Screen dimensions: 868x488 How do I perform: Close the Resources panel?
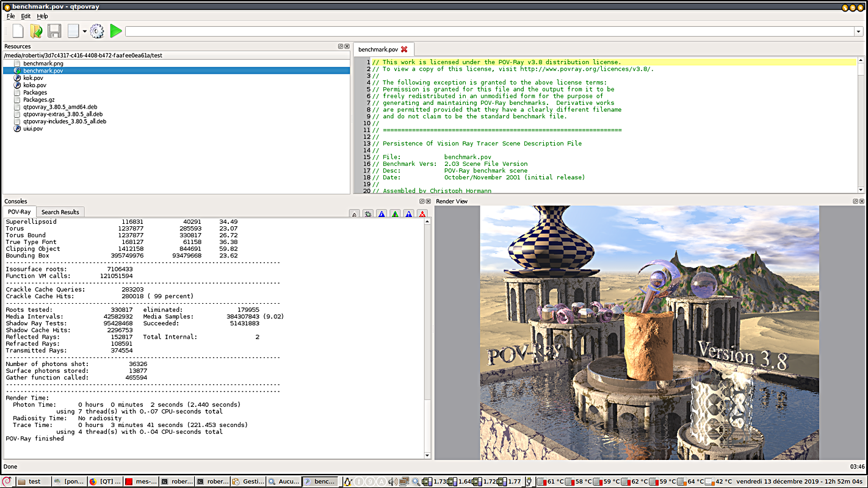pos(347,46)
